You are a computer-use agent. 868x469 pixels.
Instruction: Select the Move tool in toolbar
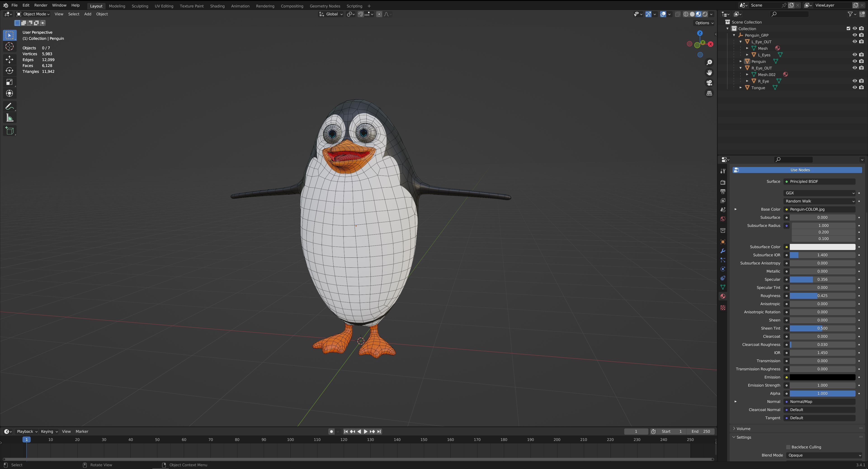click(9, 59)
